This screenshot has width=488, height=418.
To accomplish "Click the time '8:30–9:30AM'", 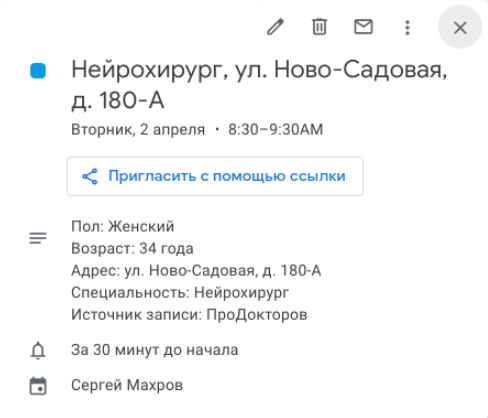I will coord(276,130).
